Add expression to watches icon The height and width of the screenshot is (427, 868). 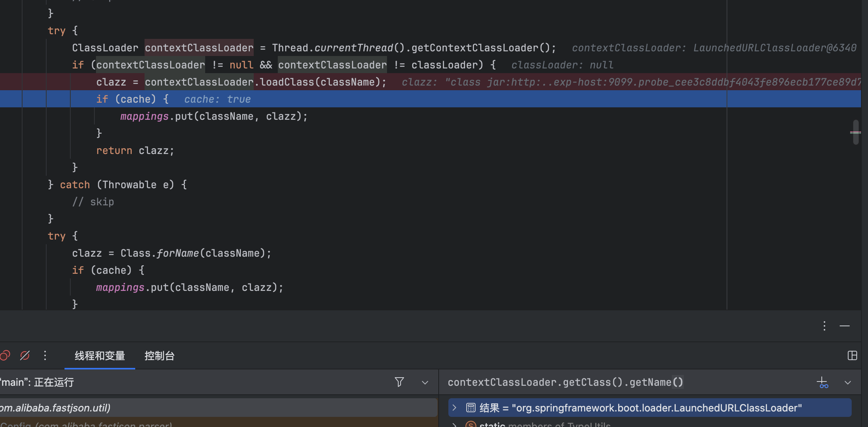(823, 383)
